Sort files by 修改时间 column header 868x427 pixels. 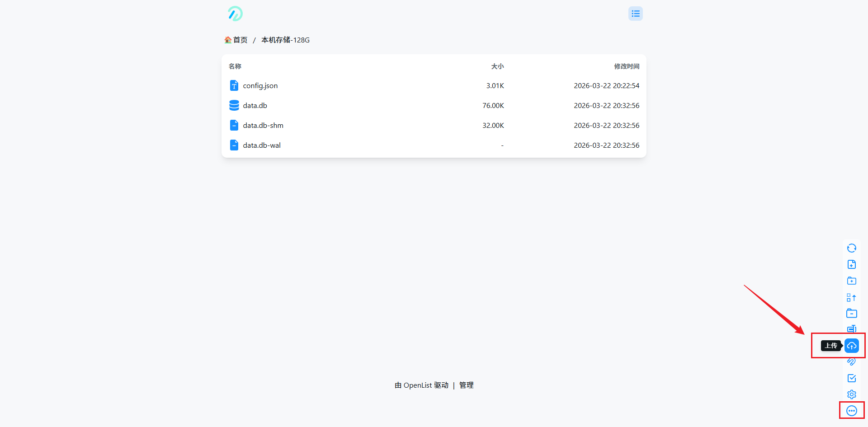pyautogui.click(x=626, y=66)
